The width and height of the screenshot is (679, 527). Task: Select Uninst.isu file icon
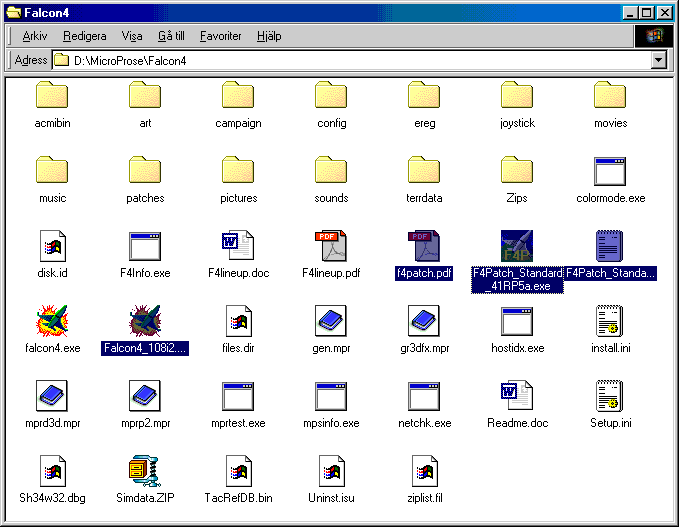(x=332, y=471)
